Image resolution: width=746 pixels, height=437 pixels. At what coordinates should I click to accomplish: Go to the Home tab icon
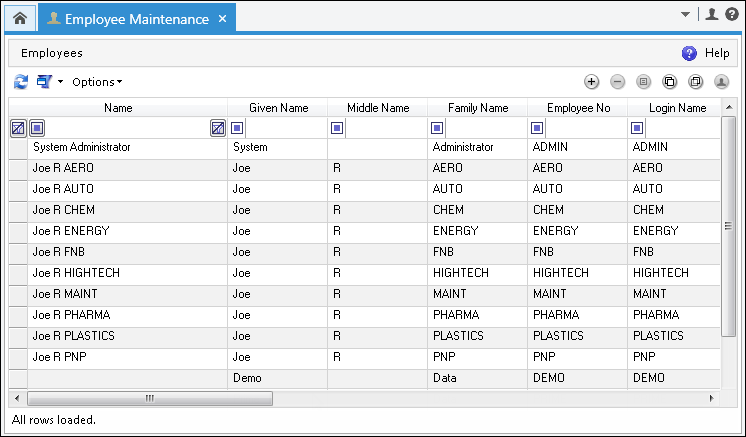[x=20, y=19]
